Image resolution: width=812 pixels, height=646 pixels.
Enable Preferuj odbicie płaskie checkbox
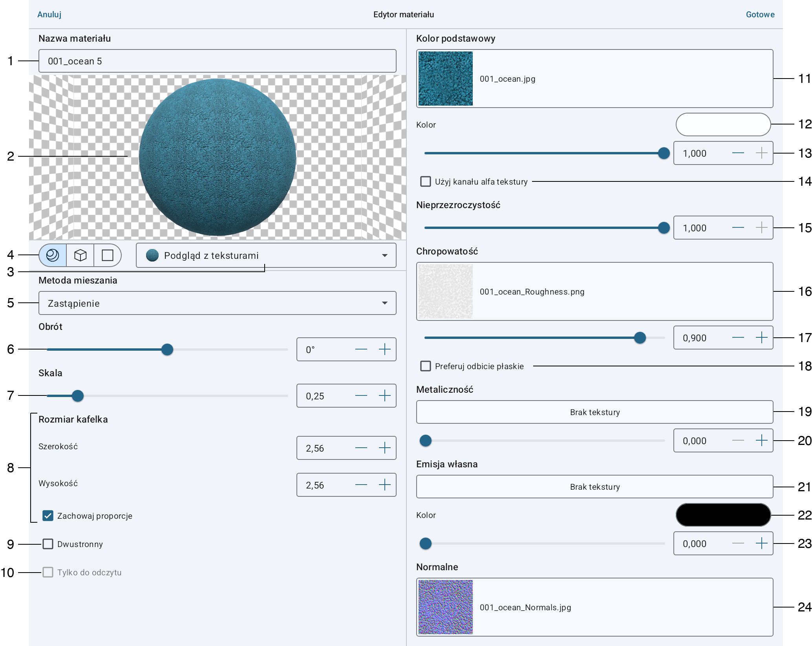[426, 366]
